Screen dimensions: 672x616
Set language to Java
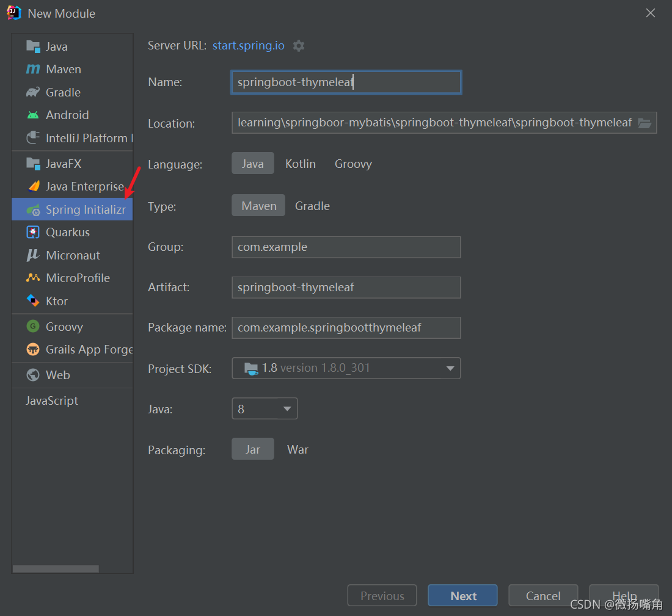253,164
